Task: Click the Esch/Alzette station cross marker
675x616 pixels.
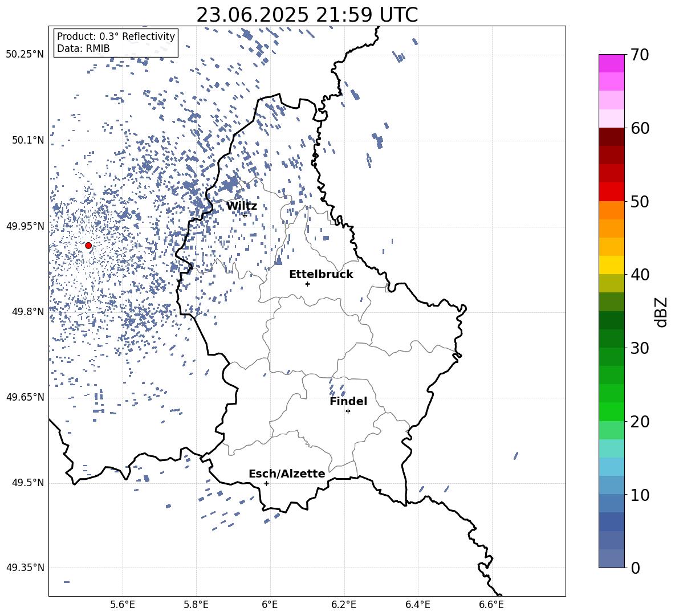Action: coord(266,483)
